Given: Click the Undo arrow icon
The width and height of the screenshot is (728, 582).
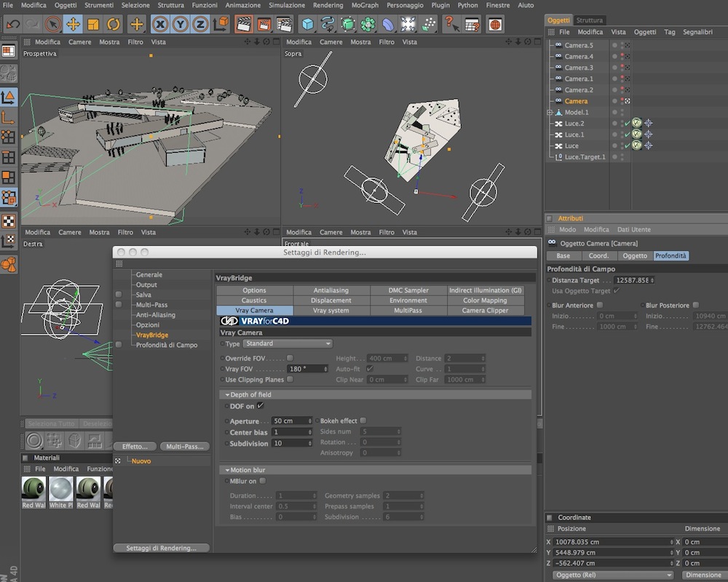Looking at the screenshot, I should pos(13,24).
